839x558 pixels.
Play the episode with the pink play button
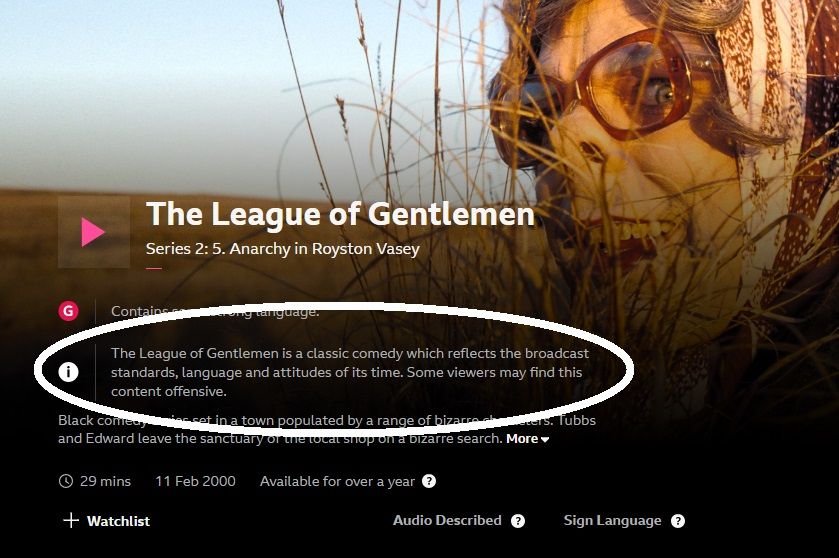[94, 232]
